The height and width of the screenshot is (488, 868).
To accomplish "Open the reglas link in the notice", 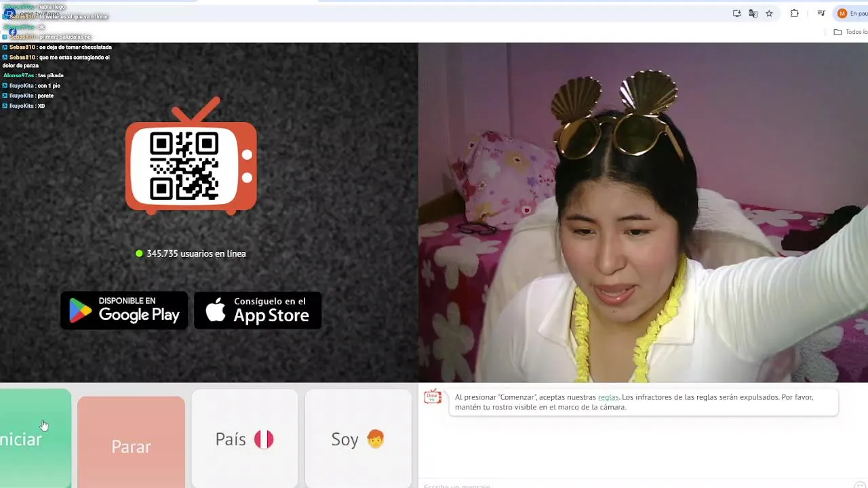I will [x=608, y=397].
